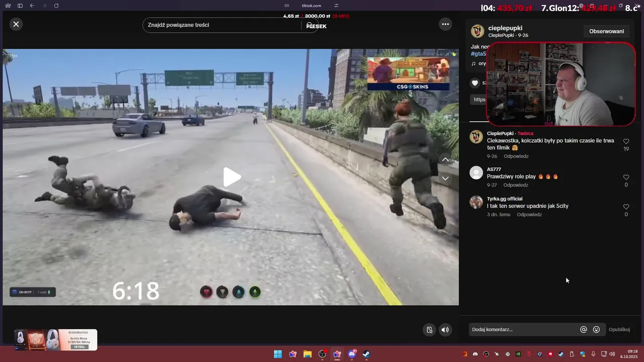Screen dimensions: 644x362
Task: Open the Discord tray icon
Action: point(475,354)
